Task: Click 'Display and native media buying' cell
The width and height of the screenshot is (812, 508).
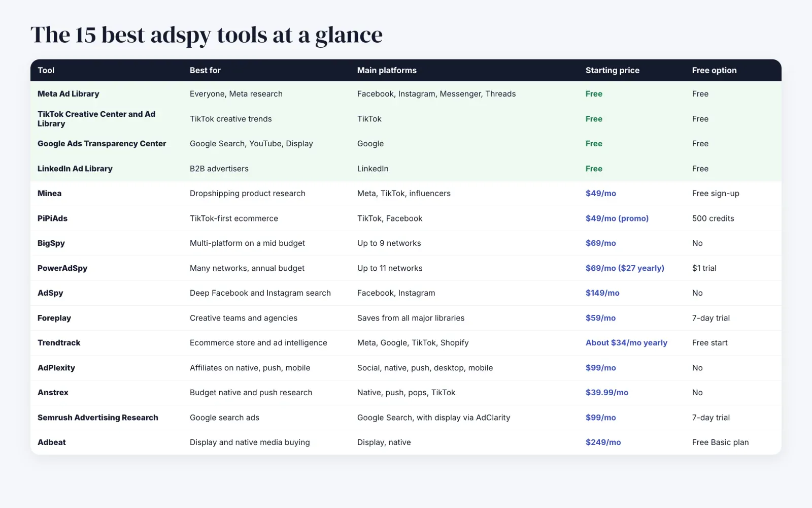Action: 250,442
